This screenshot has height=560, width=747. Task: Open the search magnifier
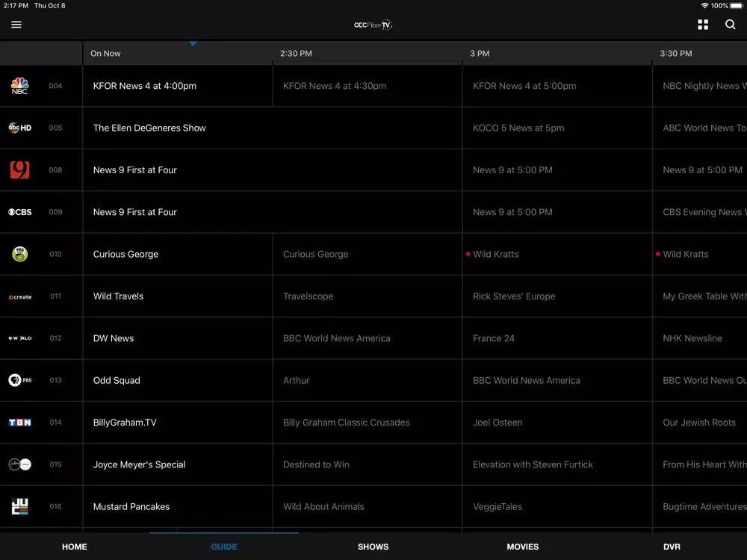(730, 25)
